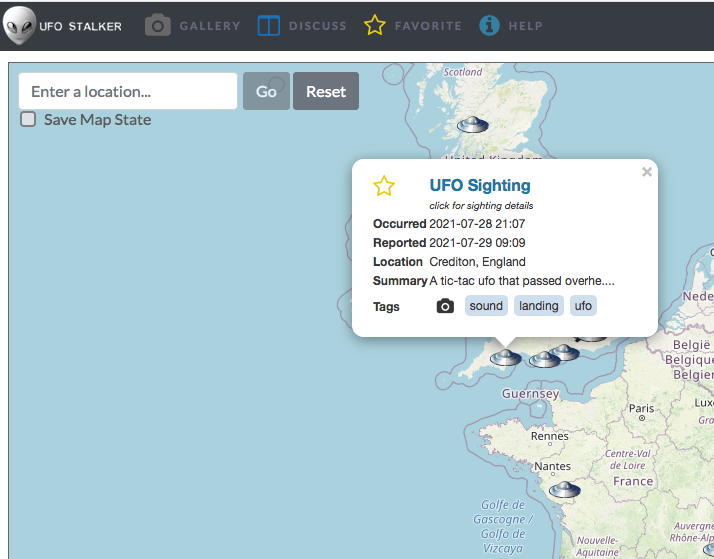Open the Gallery camera icon
This screenshot has height=559, width=714.
[158, 26]
